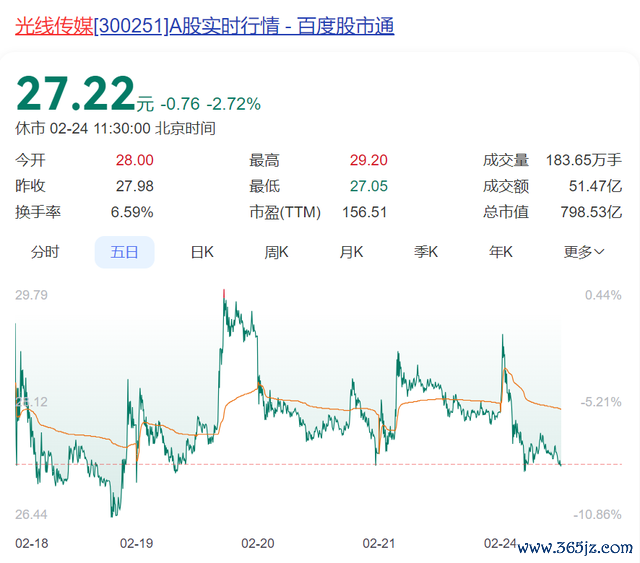640x563 pixels.
Task: Click the 总市值 value 798.53亿
Action: (591, 212)
